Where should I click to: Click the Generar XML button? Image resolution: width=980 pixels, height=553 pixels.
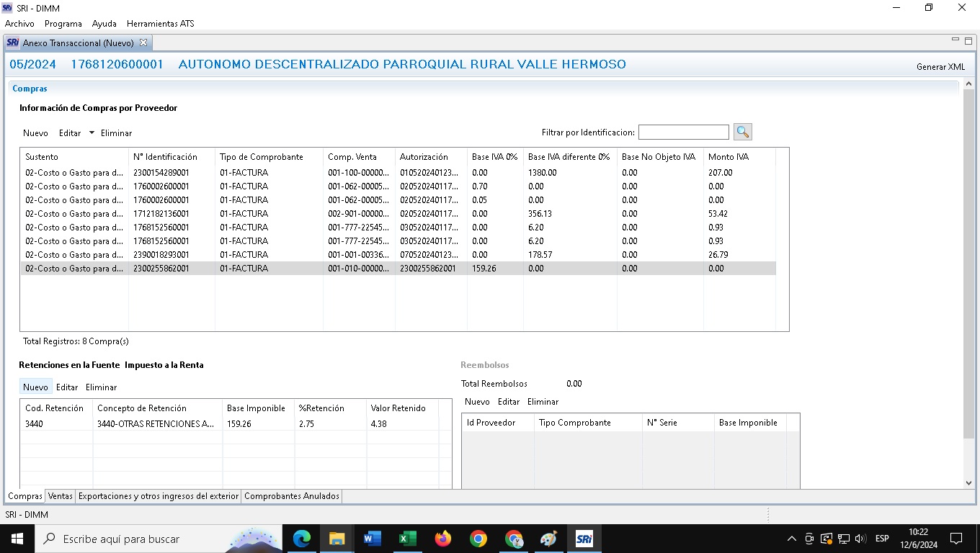click(x=940, y=67)
